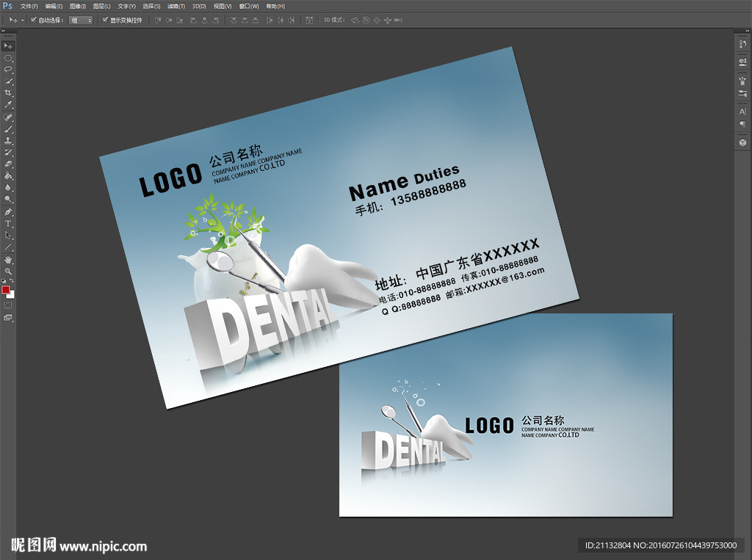Open the 文件(F) menu

tap(29, 6)
